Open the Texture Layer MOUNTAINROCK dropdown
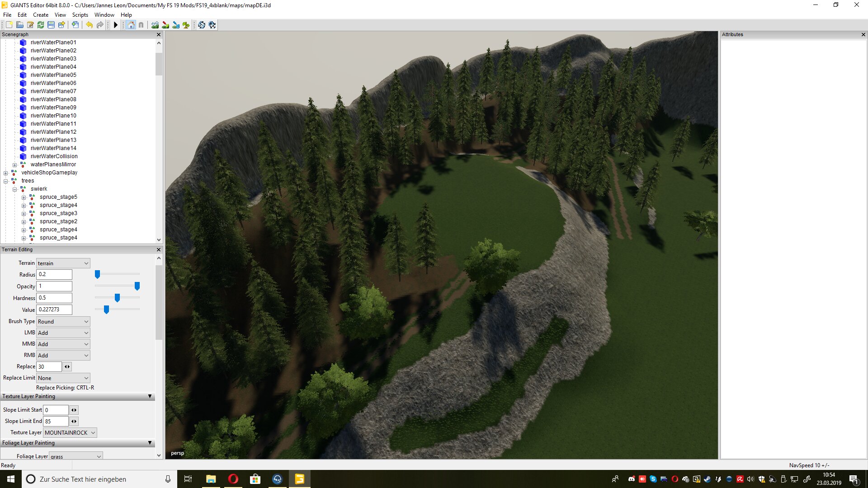This screenshot has height=488, width=868. [70, 432]
